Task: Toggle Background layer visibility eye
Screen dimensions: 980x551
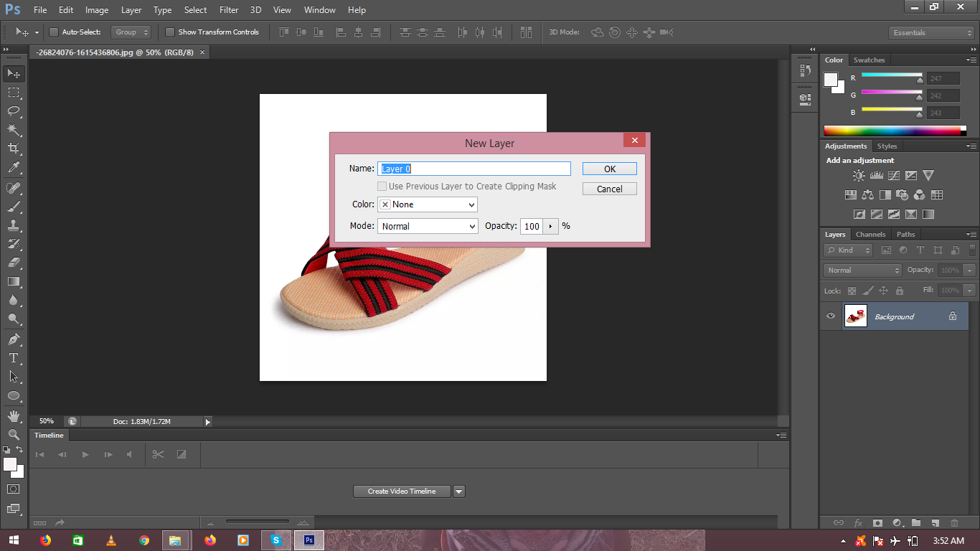Action: click(x=831, y=316)
